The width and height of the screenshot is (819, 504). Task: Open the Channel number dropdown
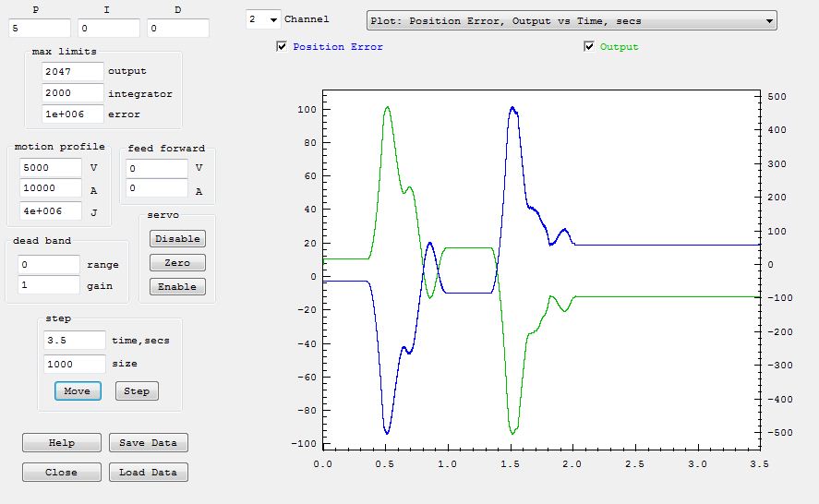point(262,19)
